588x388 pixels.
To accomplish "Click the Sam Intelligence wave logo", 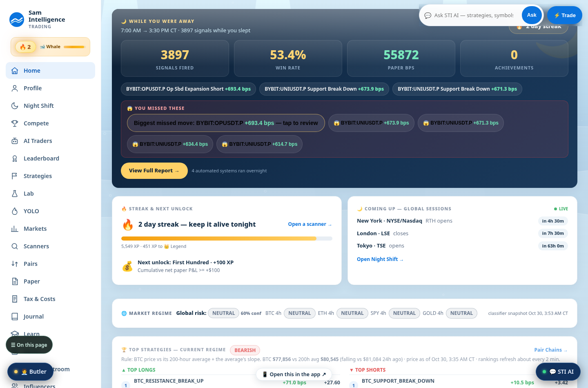I will click(x=17, y=20).
